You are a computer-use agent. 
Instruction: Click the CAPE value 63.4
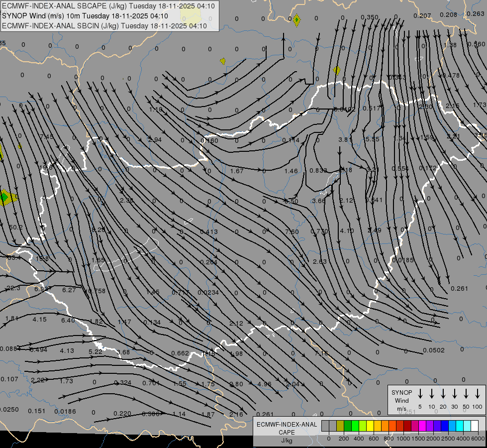tap(14, 258)
